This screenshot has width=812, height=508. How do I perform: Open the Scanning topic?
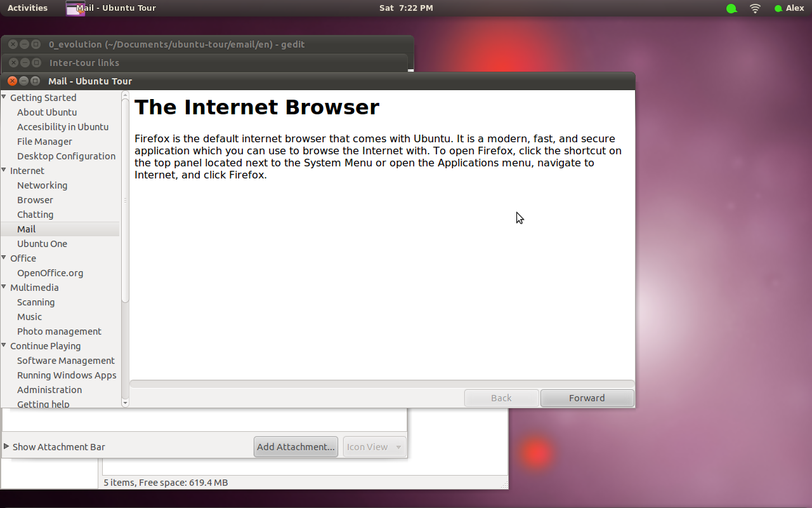(x=36, y=302)
